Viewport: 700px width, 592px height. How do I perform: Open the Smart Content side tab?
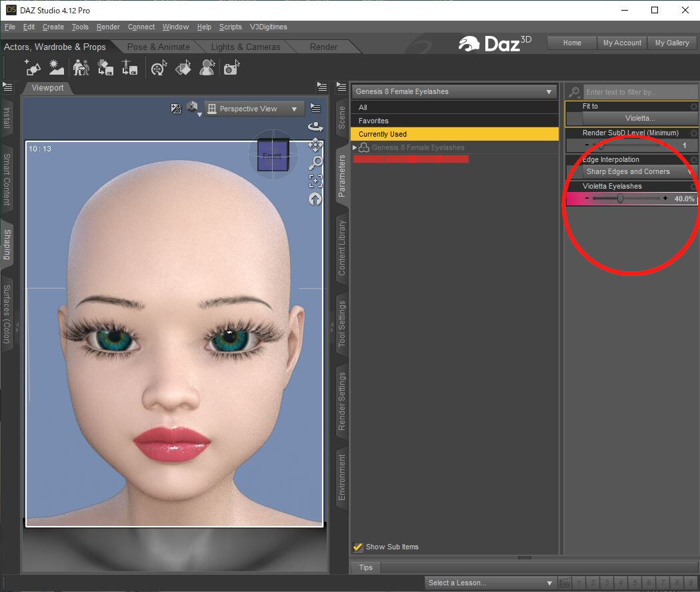pyautogui.click(x=7, y=179)
